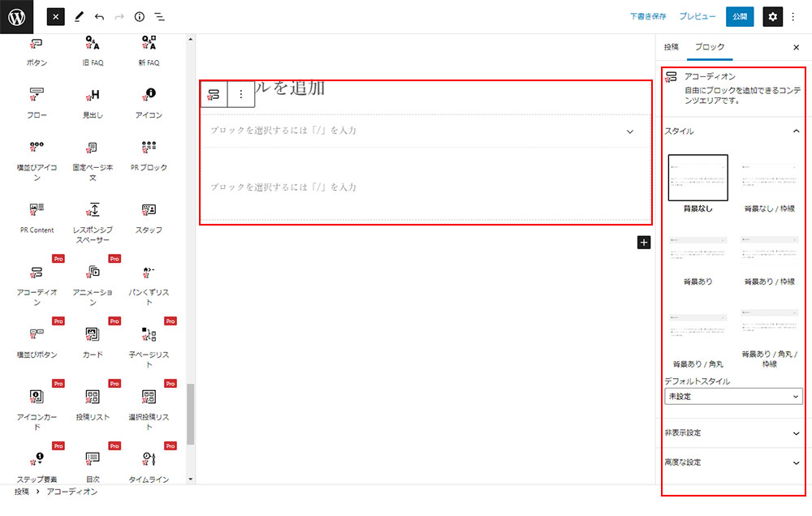Click the WordPress logo icon
Screen dimensions: 812x516
click(x=16, y=16)
